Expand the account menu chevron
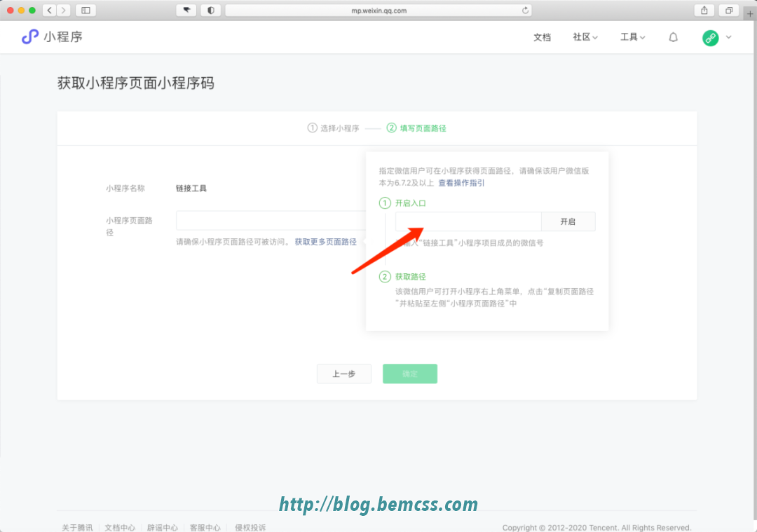 point(729,38)
